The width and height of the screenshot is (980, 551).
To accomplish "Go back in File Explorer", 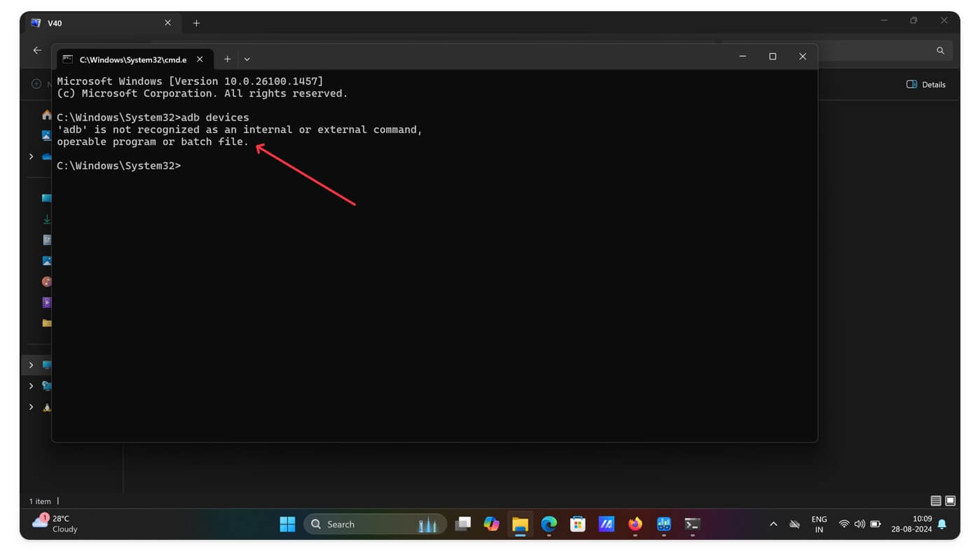I will point(37,50).
